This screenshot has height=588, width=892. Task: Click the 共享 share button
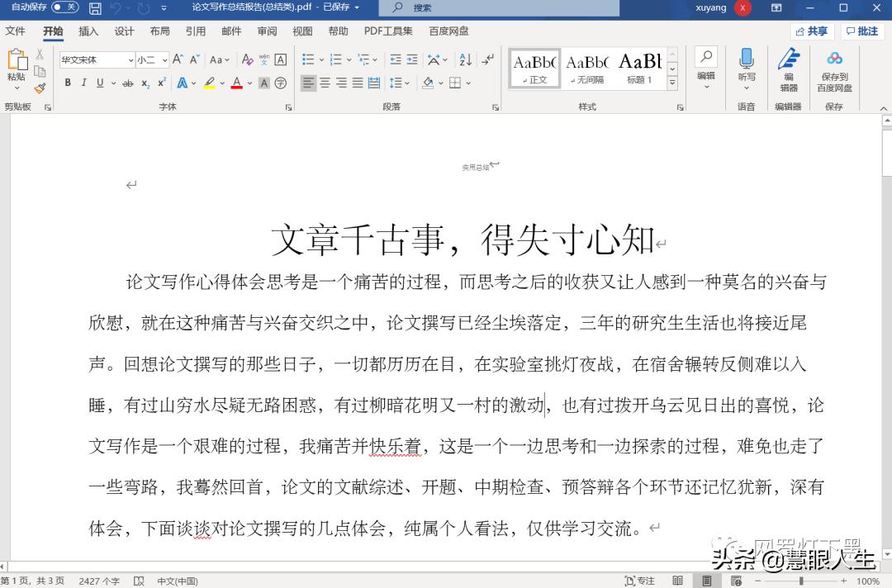[x=811, y=31]
